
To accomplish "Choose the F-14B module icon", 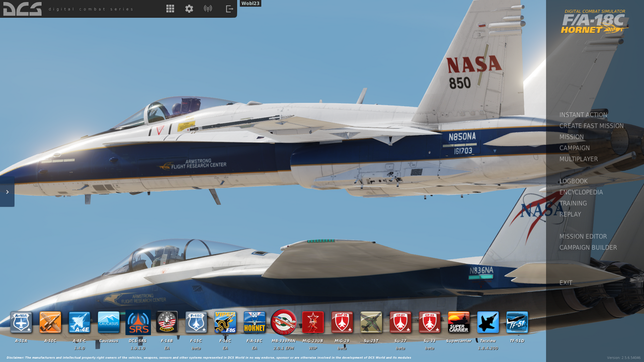I will click(167, 322).
